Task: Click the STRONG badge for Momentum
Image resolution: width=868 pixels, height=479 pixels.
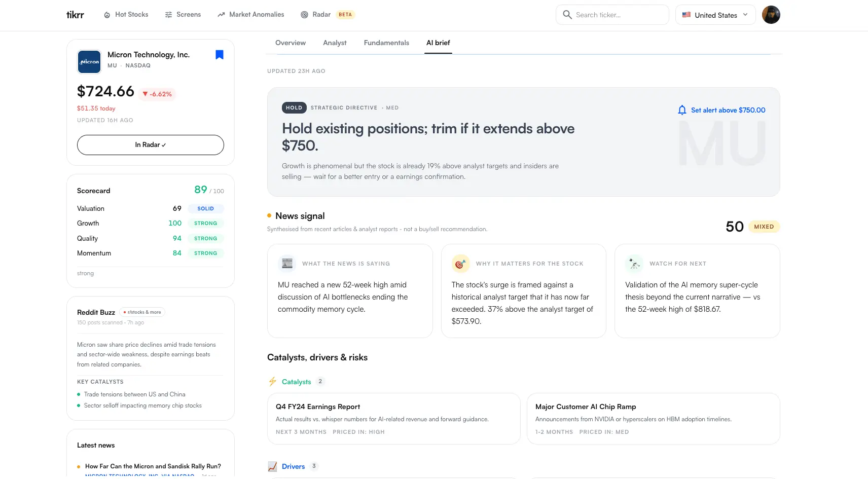Action: pyautogui.click(x=206, y=253)
